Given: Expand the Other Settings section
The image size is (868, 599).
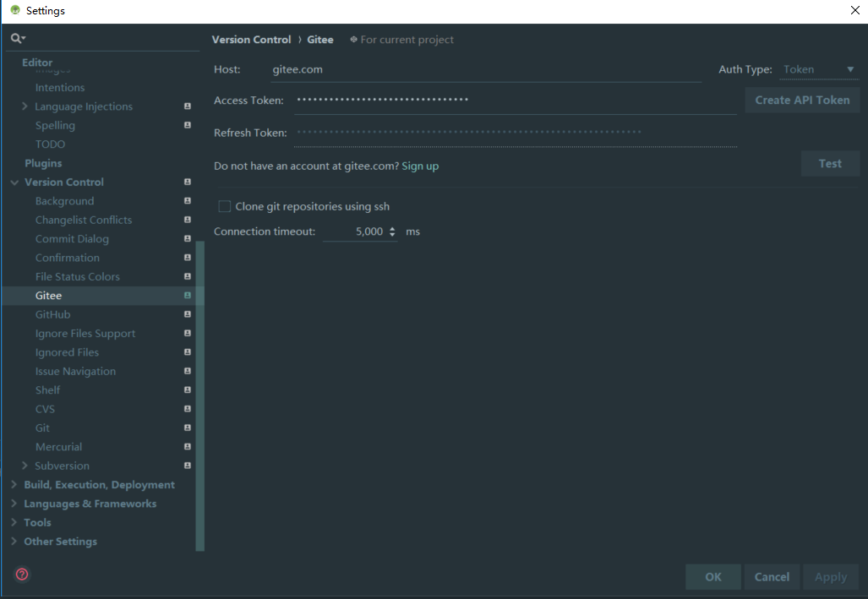Looking at the screenshot, I should click(x=14, y=542).
